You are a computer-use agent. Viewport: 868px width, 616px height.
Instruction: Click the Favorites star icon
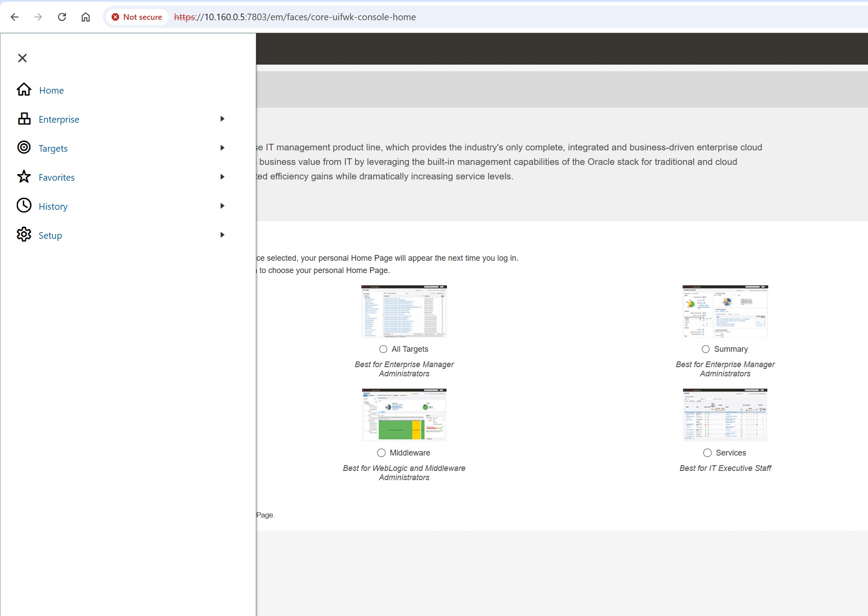point(24,177)
